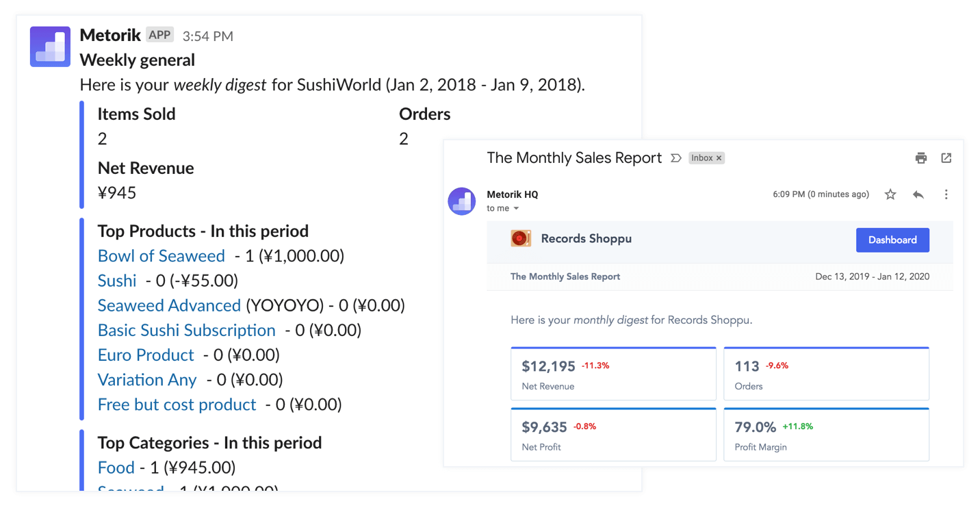Click the -0.8% Net Profit change

point(584,426)
